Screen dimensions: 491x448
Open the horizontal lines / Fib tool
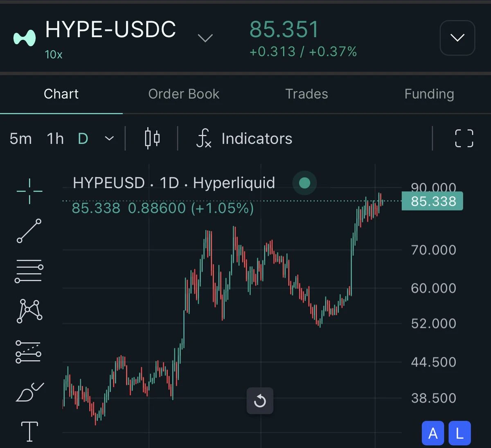(29, 271)
